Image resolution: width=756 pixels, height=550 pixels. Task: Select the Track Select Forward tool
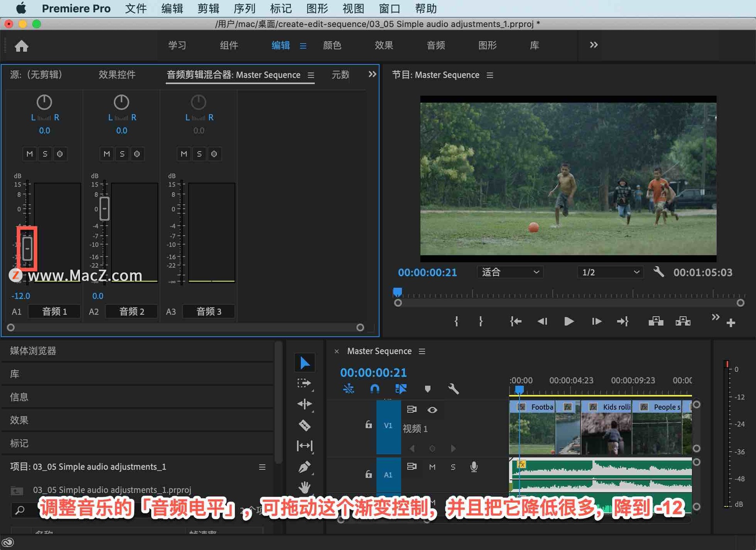[304, 383]
